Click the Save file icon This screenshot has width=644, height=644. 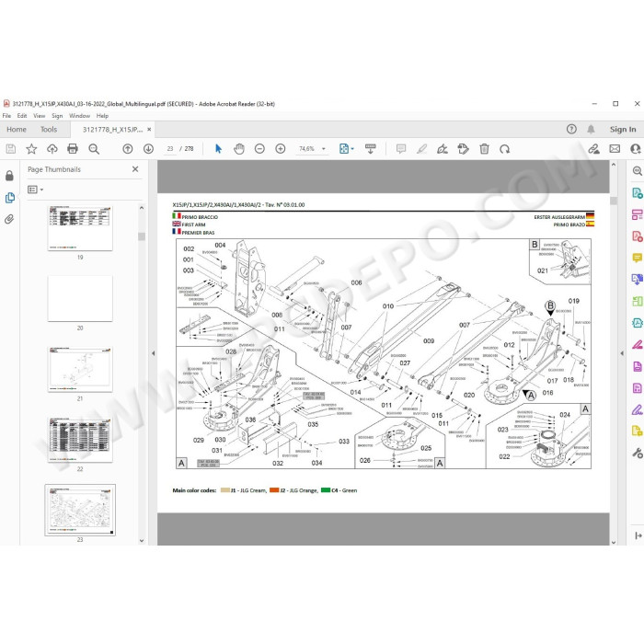(x=11, y=149)
